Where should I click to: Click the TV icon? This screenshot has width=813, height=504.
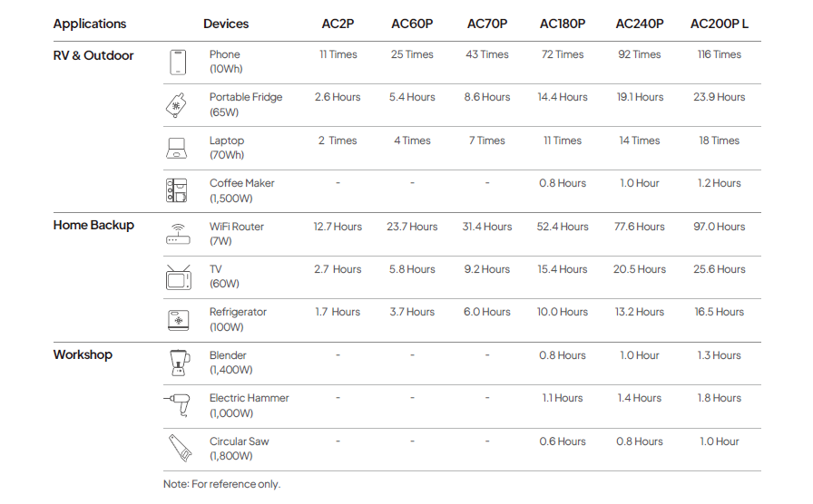coord(178,276)
